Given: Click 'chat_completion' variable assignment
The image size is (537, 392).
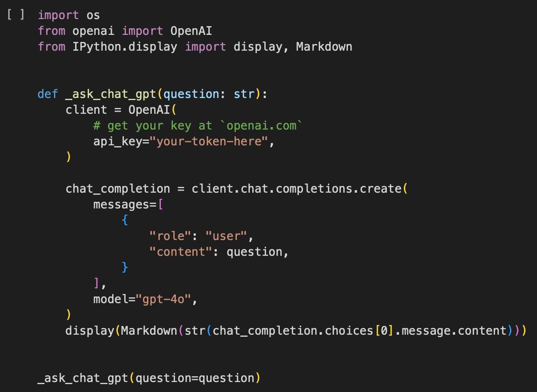Looking at the screenshot, I should coord(118,189).
